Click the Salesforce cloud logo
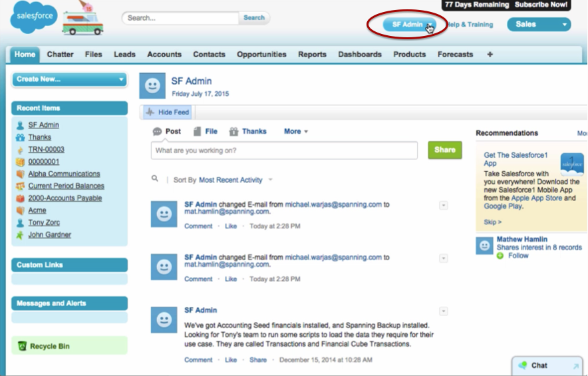The width and height of the screenshot is (588, 376). point(34,17)
